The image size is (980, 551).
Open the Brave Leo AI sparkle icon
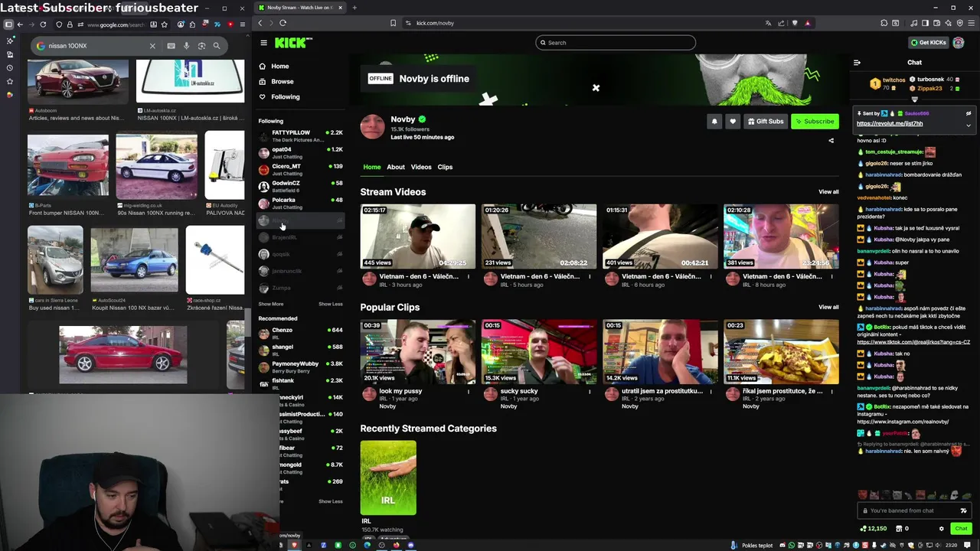pos(948,23)
